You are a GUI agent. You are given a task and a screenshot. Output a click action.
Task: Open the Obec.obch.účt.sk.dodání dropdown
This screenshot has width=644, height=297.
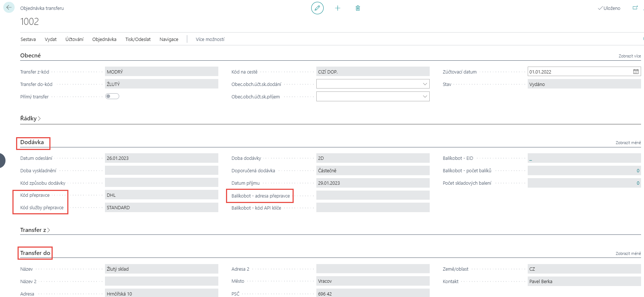click(425, 84)
